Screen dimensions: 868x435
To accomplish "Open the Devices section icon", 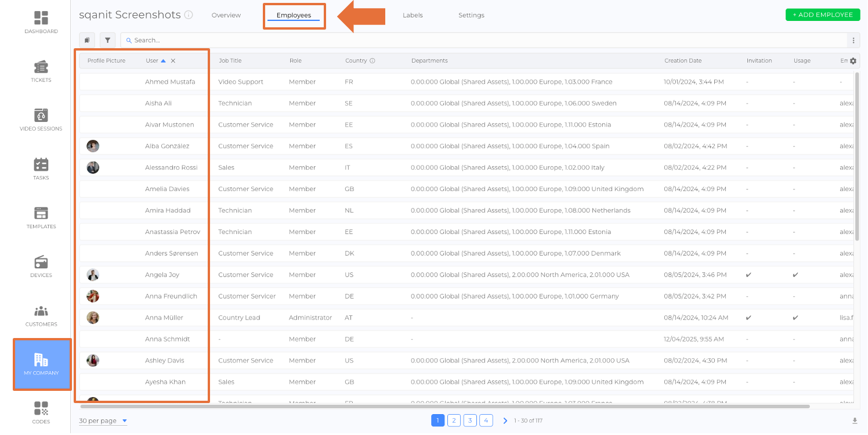I will [41, 262].
